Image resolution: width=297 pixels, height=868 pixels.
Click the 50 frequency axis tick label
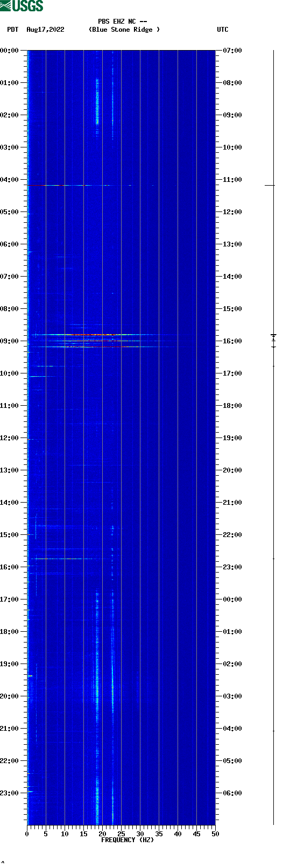coord(215,834)
